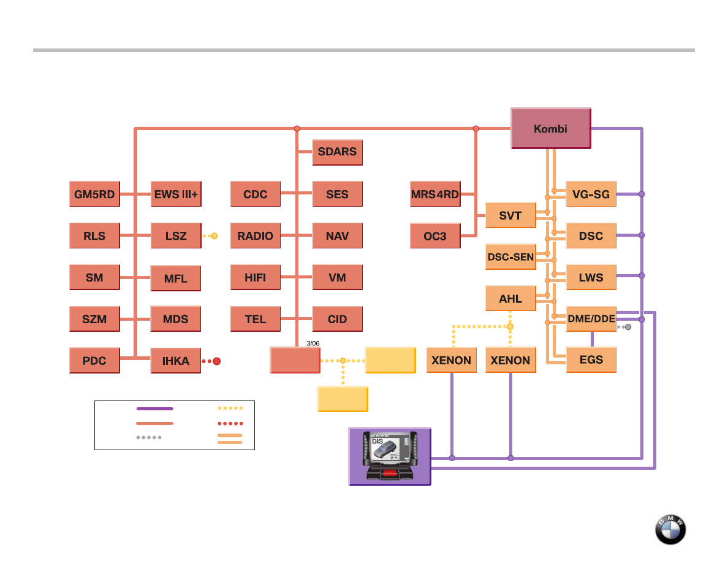Select the Kombi module box
728x563 pixels.
pos(550,129)
